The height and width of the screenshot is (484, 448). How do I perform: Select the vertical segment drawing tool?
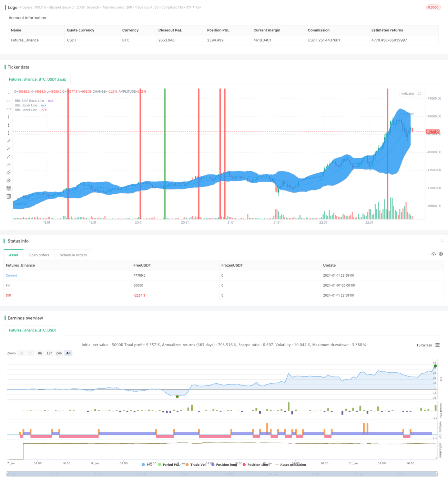click(9, 133)
